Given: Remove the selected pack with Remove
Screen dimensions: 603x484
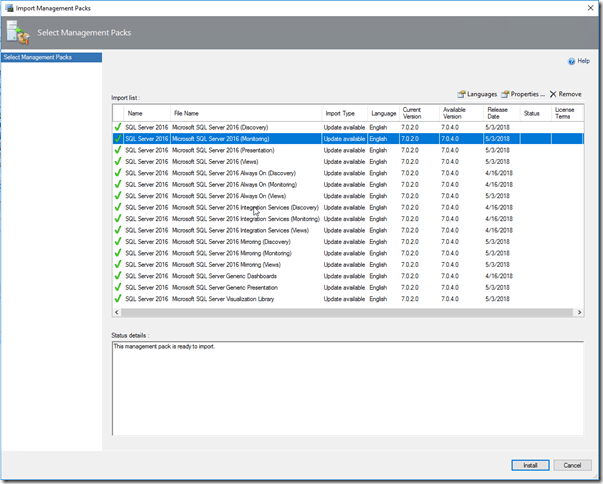Looking at the screenshot, I should coord(565,94).
